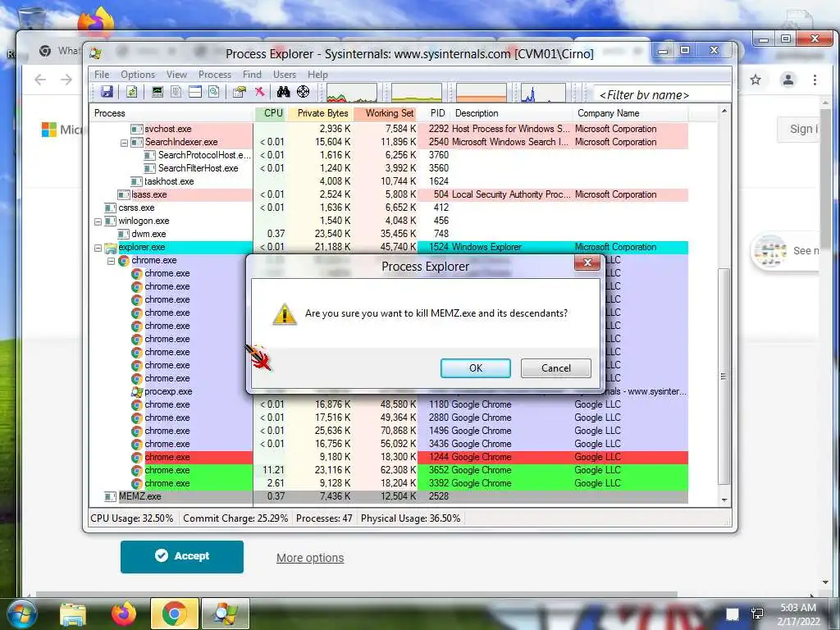This screenshot has width=840, height=630.
Task: Click the Firefox icon on the taskbar
Action: click(124, 614)
